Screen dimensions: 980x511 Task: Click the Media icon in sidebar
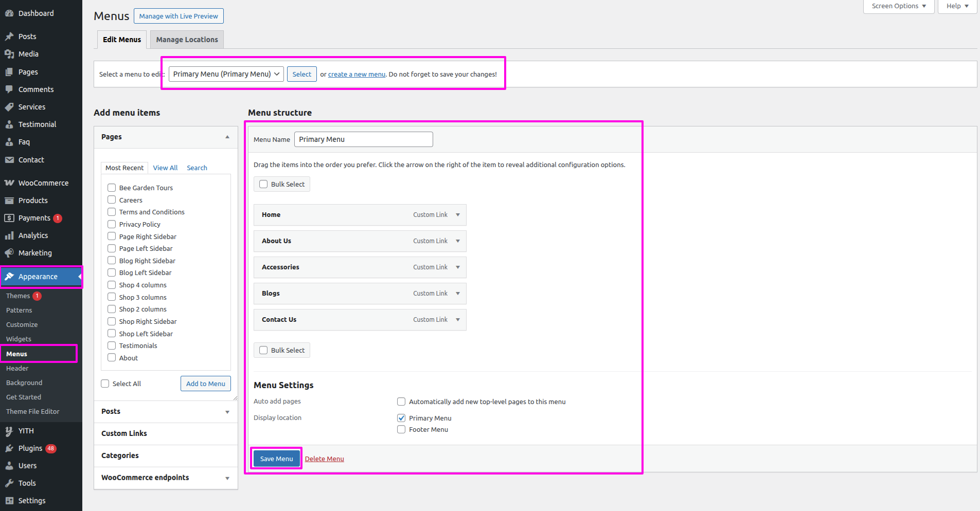[9, 54]
